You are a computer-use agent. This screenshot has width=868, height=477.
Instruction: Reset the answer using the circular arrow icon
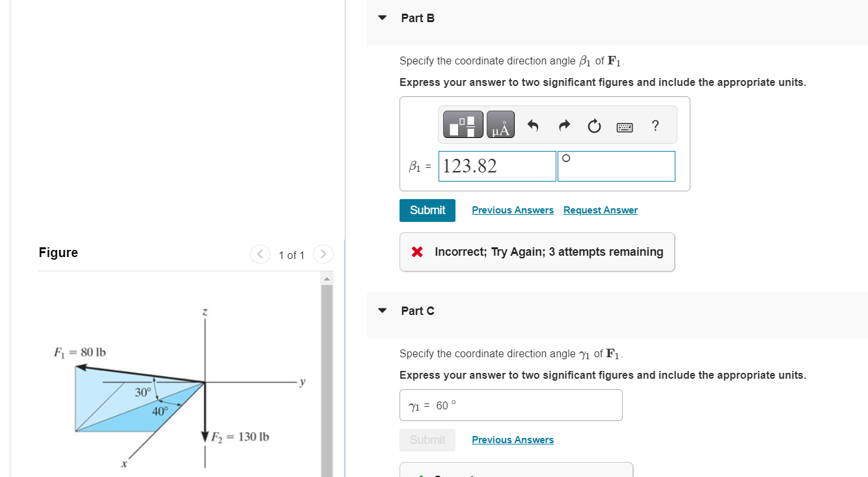593,126
